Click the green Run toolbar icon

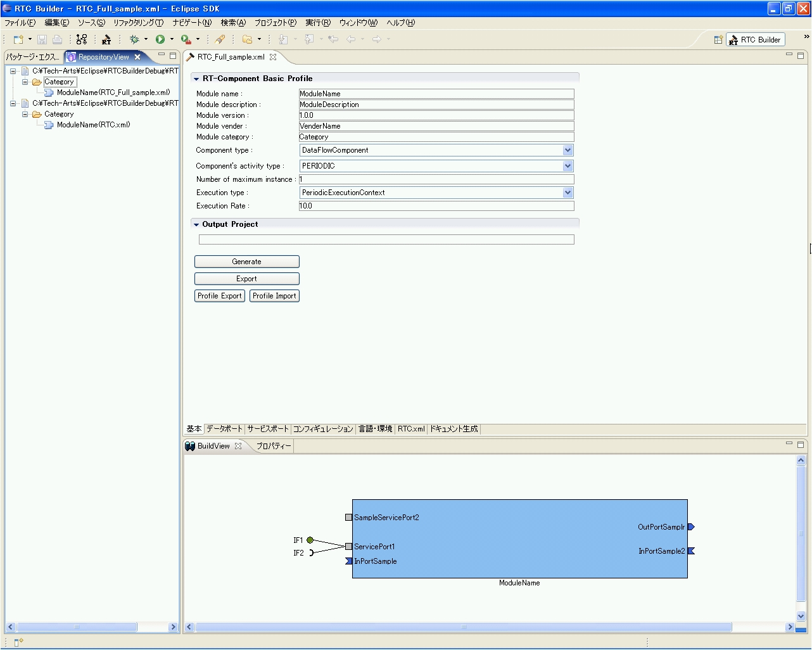160,39
